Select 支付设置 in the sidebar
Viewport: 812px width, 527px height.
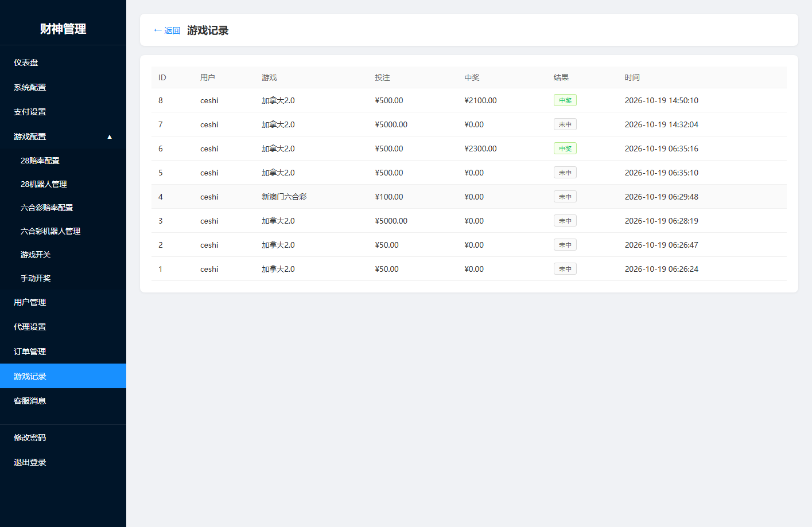[63, 112]
